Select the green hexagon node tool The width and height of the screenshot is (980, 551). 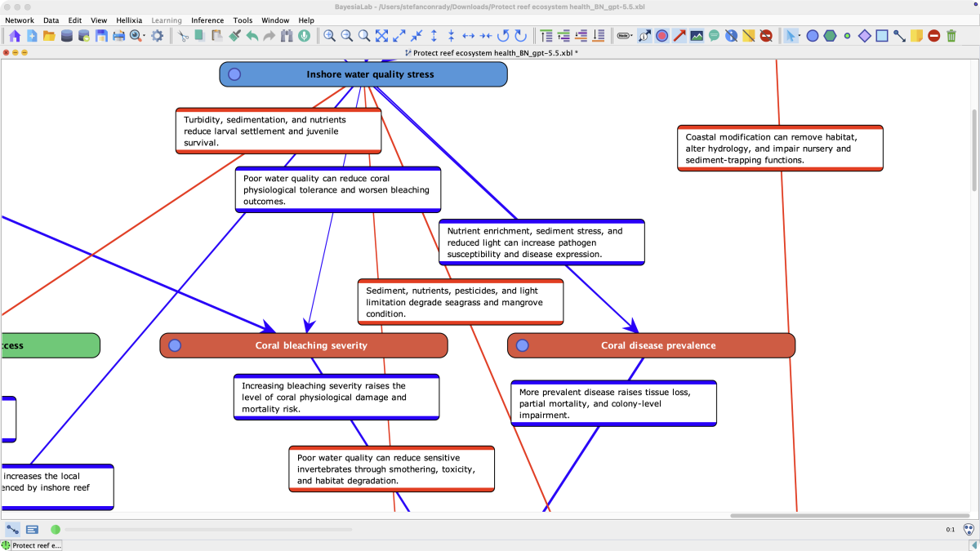tap(830, 36)
